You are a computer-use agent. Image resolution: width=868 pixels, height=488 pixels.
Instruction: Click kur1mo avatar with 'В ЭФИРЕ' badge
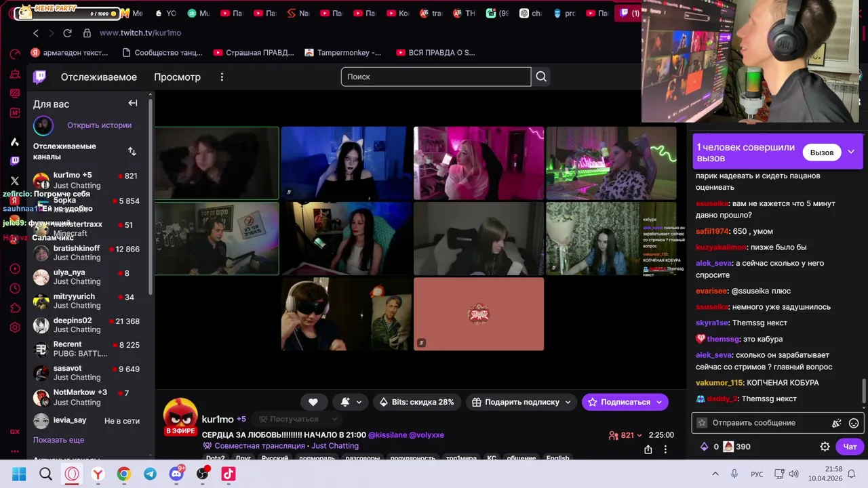tap(180, 417)
